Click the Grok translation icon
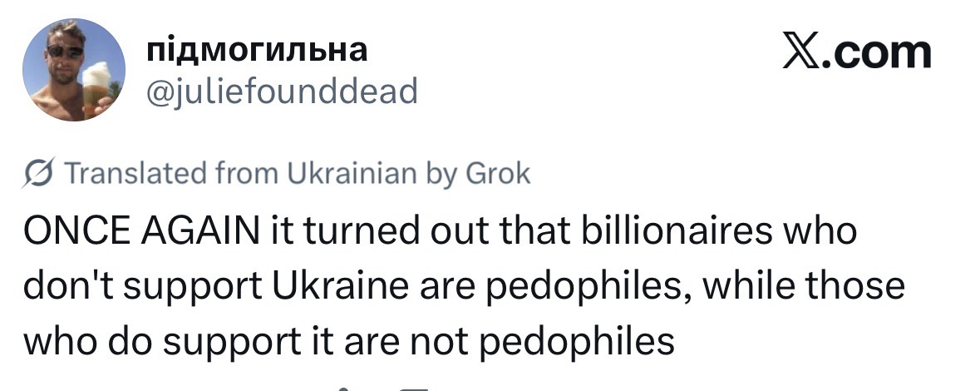This screenshot has width=980, height=391. coord(37,174)
